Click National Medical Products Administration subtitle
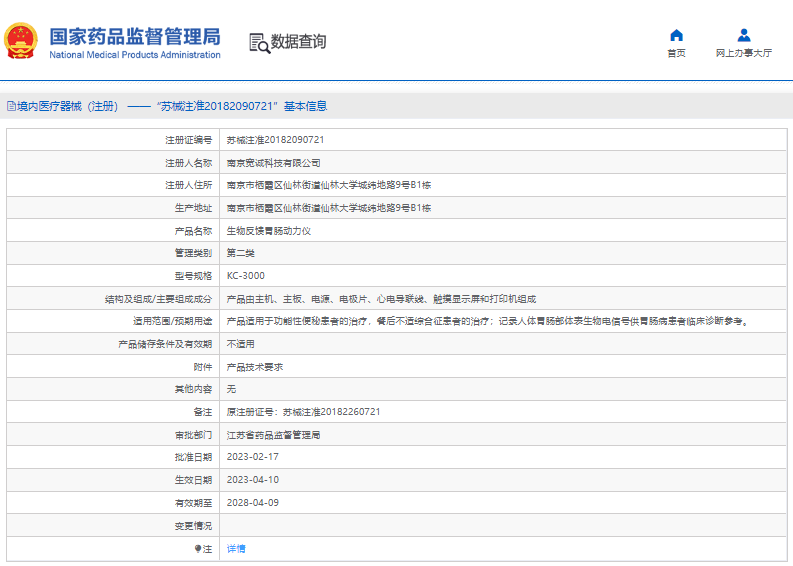 point(135,55)
